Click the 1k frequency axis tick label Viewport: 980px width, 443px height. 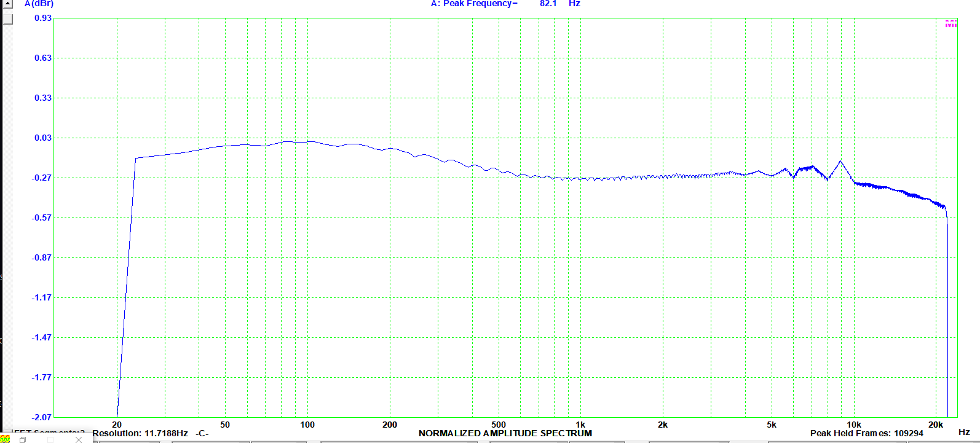point(580,425)
